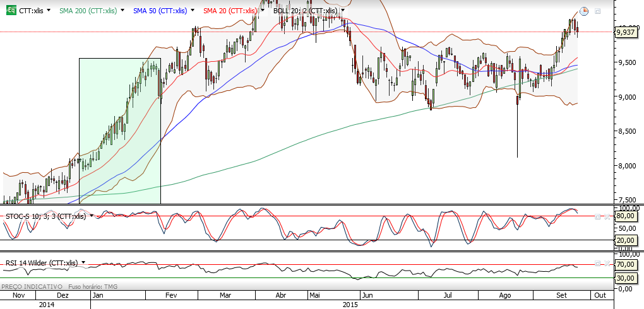Open the SMA 200 indicator dropdown arrow
Image resolution: width=644 pixels, height=309 pixels.
(122, 11)
